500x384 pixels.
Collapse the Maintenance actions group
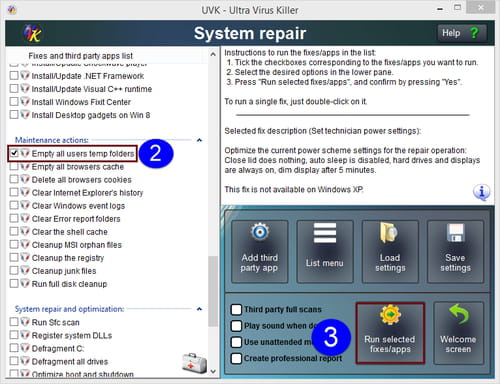point(199,140)
